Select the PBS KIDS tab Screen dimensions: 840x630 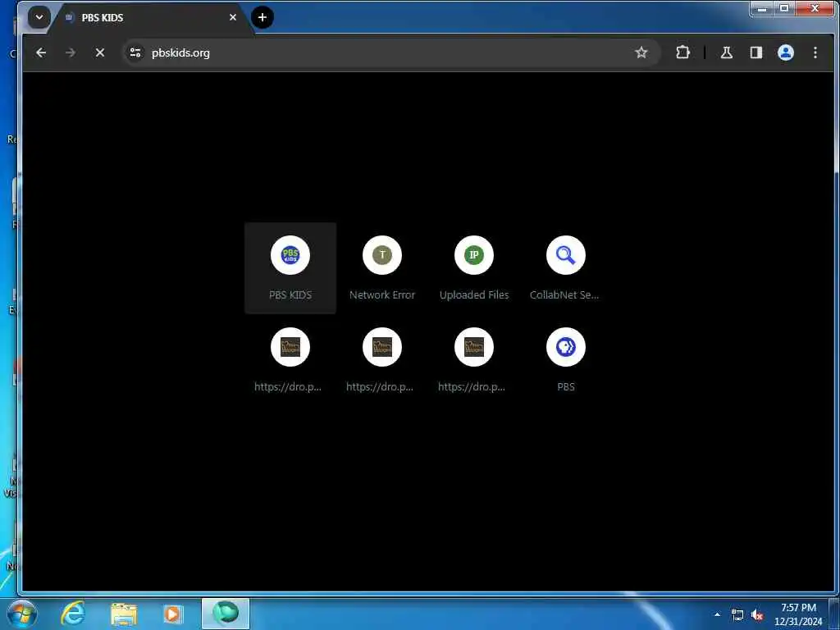click(150, 18)
